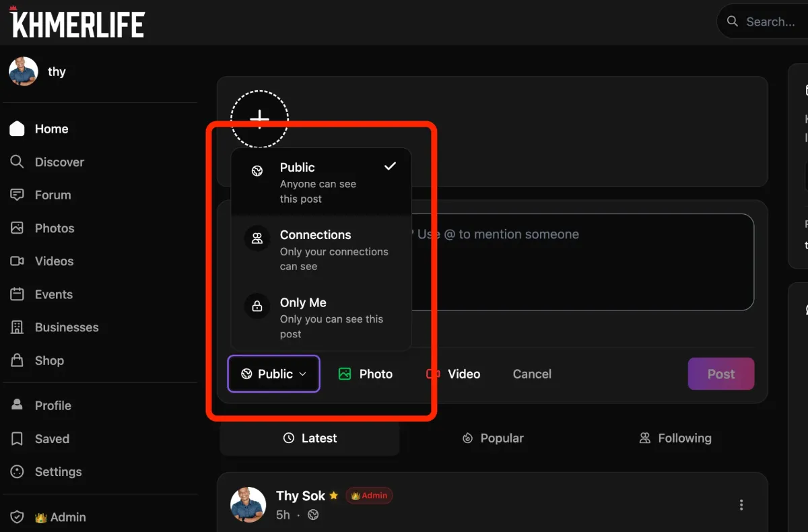Click the purple Post button
The image size is (808, 532).
[720, 374]
